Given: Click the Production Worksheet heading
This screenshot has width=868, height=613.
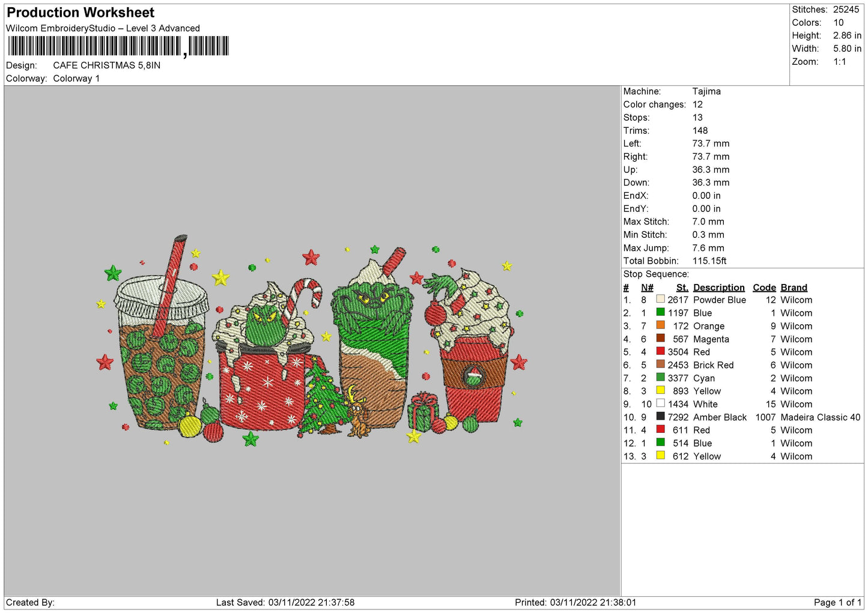Looking at the screenshot, I should (x=80, y=13).
